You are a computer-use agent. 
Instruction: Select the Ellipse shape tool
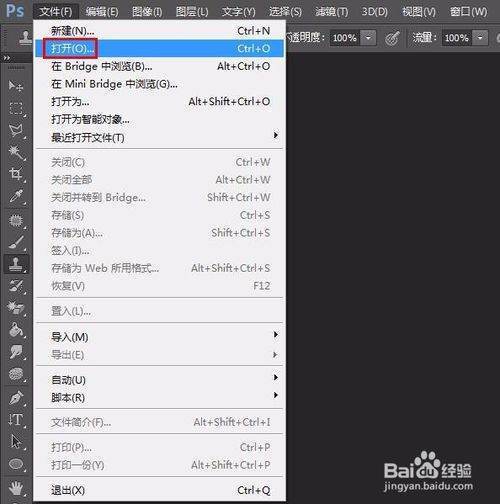click(x=16, y=464)
